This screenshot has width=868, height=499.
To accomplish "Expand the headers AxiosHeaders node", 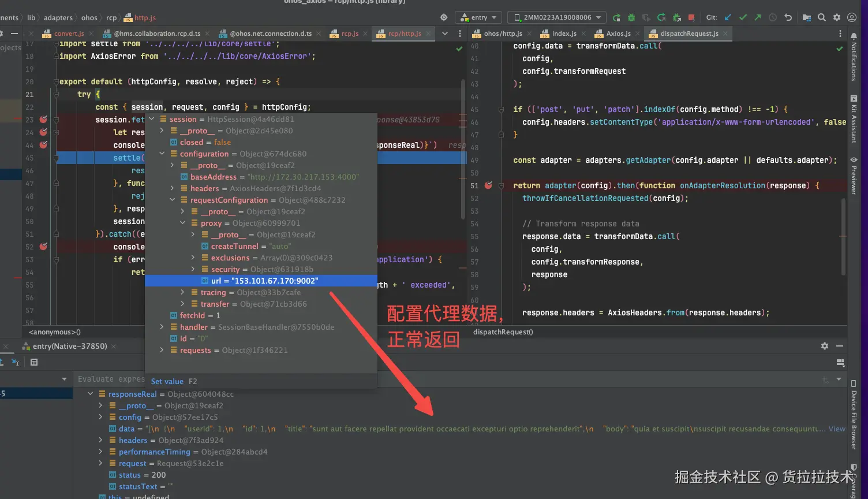I will pos(173,188).
